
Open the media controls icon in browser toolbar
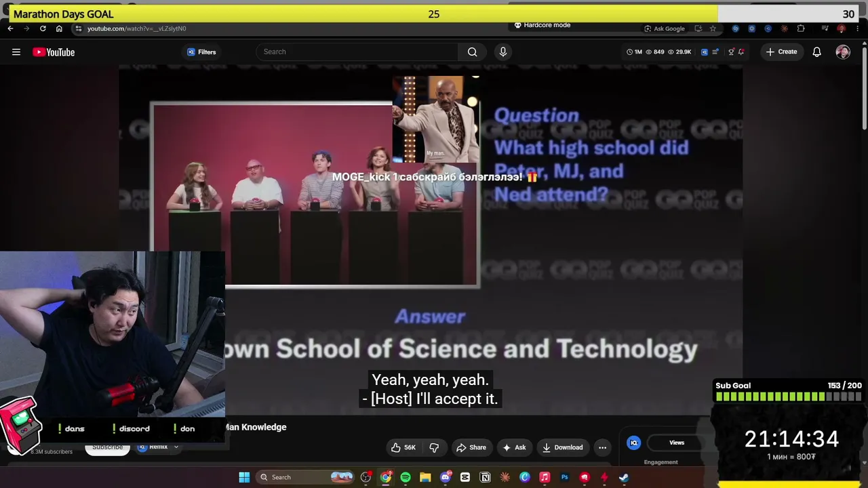tap(825, 28)
